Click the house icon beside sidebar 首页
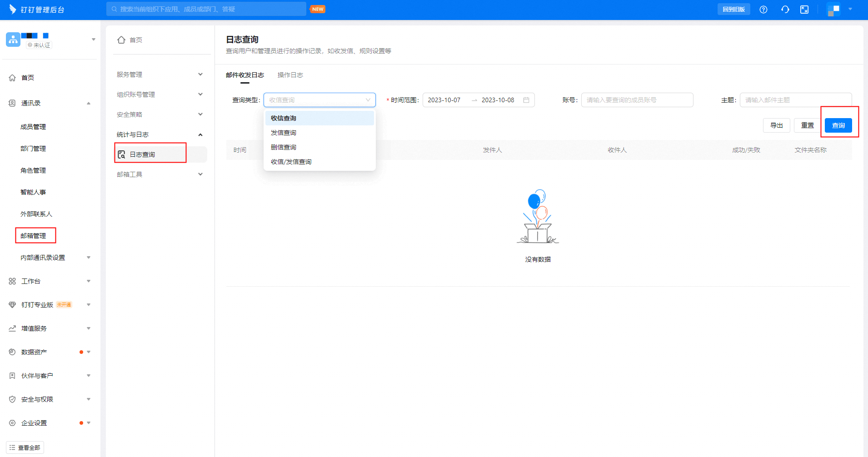The image size is (868, 457). click(x=12, y=78)
